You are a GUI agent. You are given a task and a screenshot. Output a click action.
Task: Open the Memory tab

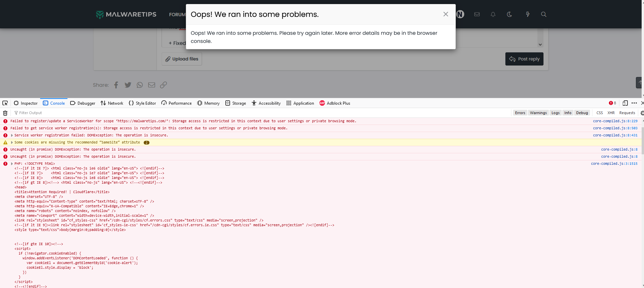(x=208, y=103)
